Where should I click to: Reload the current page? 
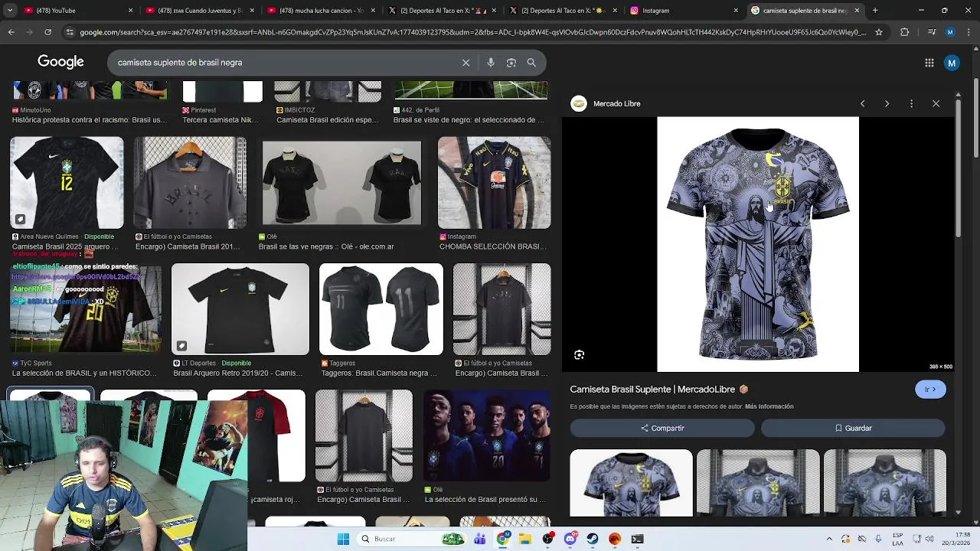coord(47,32)
